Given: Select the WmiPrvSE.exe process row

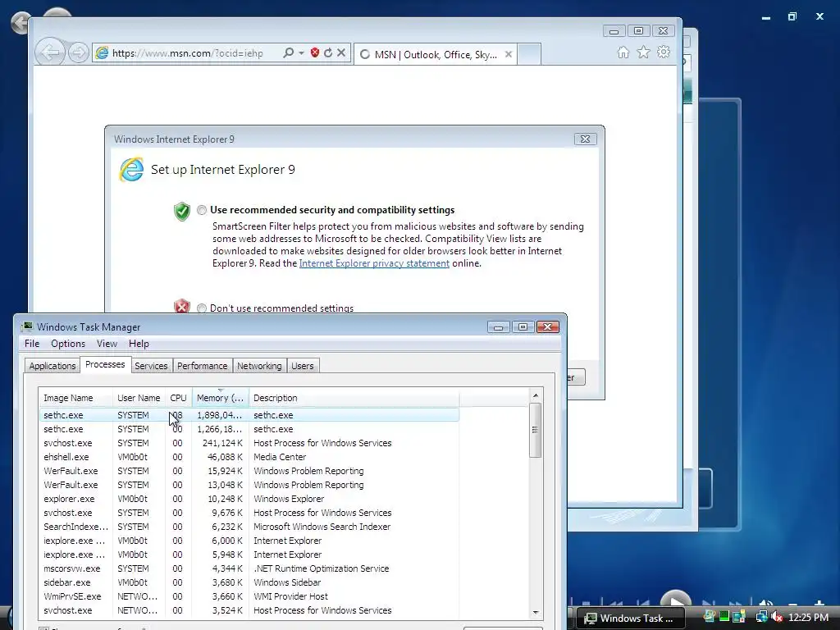Looking at the screenshot, I should click(249, 596).
